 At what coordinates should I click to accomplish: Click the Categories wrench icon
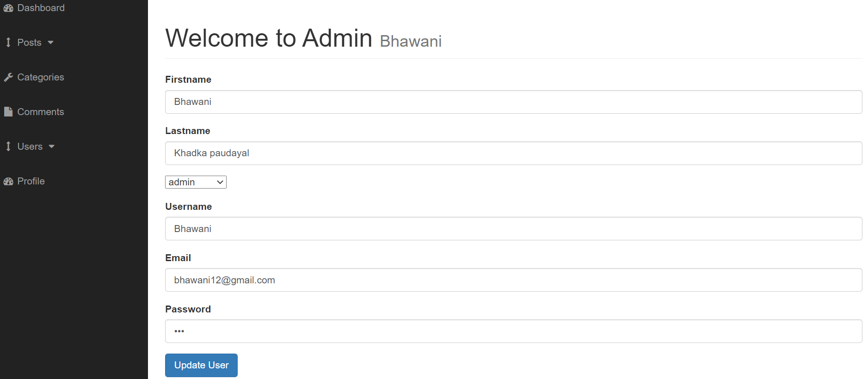click(8, 77)
